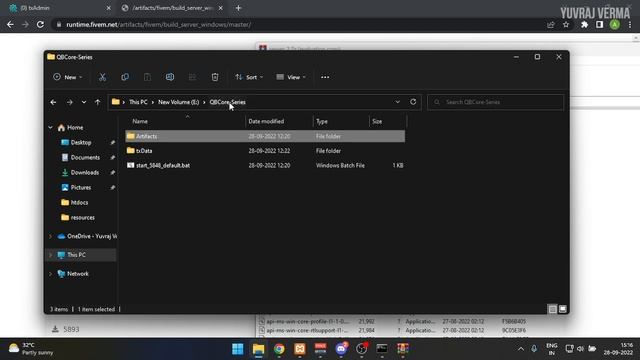640x360 pixels.
Task: Select resources in the navigation pane
Action: (x=82, y=218)
